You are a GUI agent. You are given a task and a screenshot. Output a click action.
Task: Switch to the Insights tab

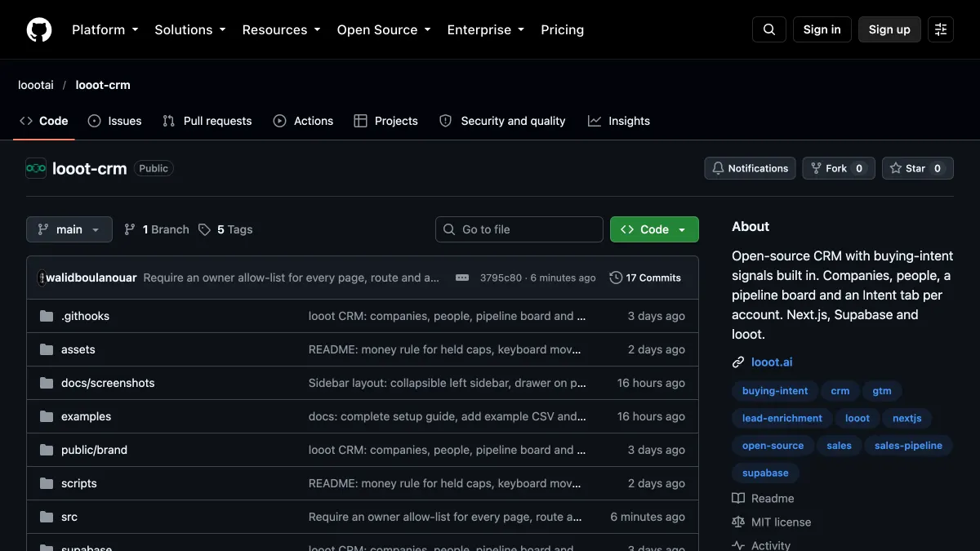coord(619,121)
